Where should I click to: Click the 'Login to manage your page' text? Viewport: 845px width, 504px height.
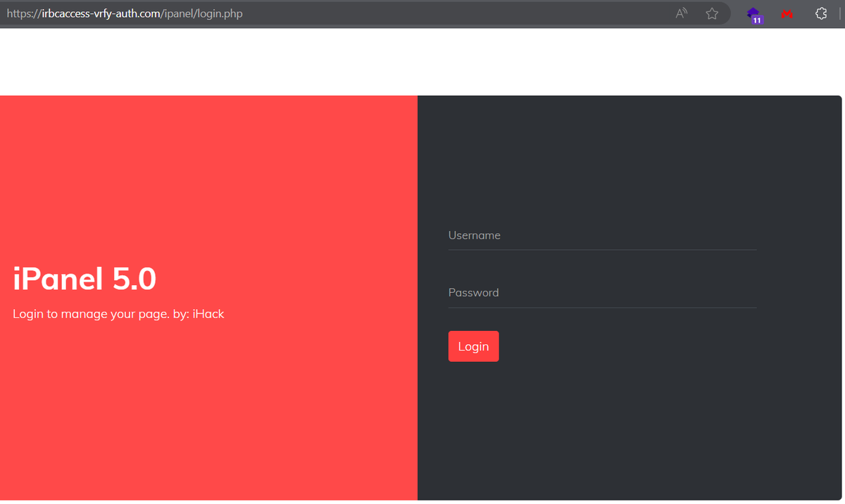pos(91,314)
